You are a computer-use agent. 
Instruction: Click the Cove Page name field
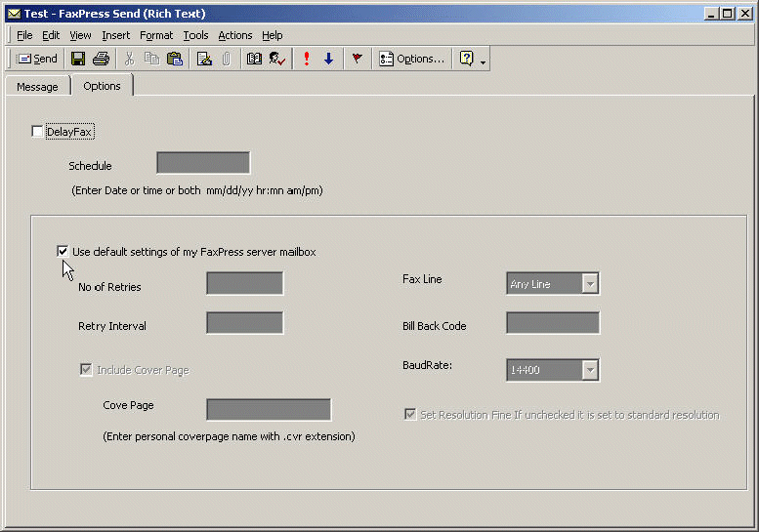point(269,410)
